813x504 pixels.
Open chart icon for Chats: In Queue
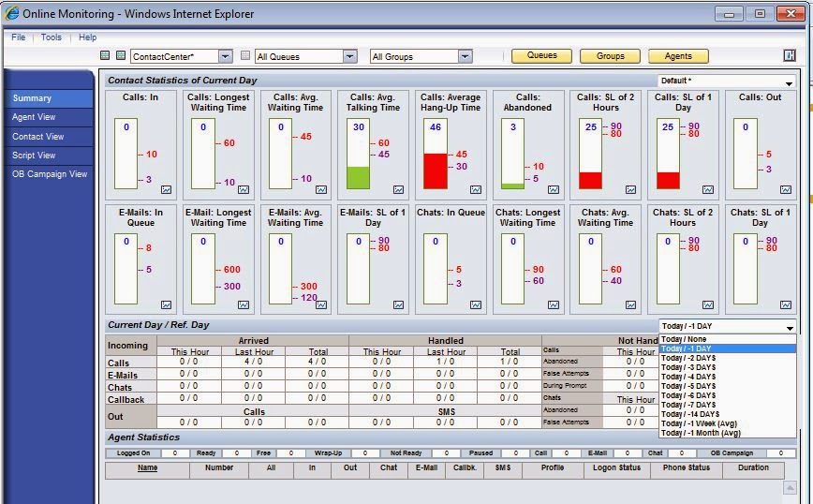pos(476,304)
